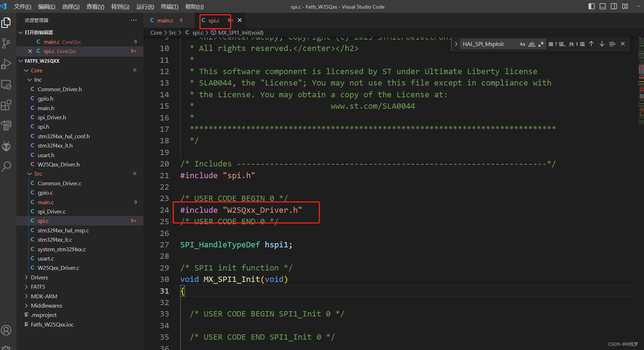
Task: Open the .mxproject file
Action: [80, 315]
